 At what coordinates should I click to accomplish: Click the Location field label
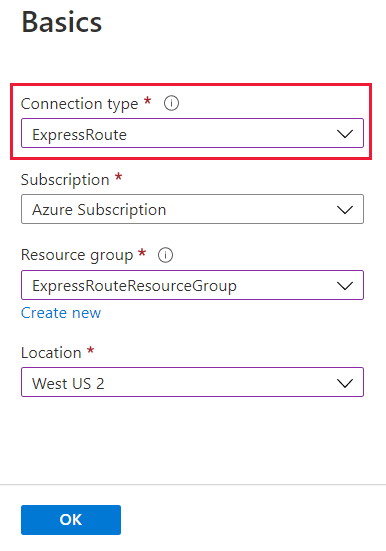click(51, 353)
